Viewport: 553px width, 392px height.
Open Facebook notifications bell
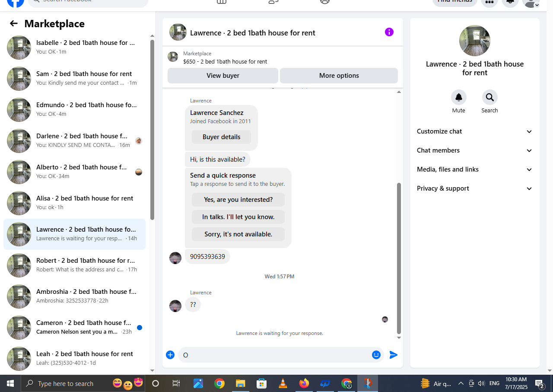[x=510, y=2]
